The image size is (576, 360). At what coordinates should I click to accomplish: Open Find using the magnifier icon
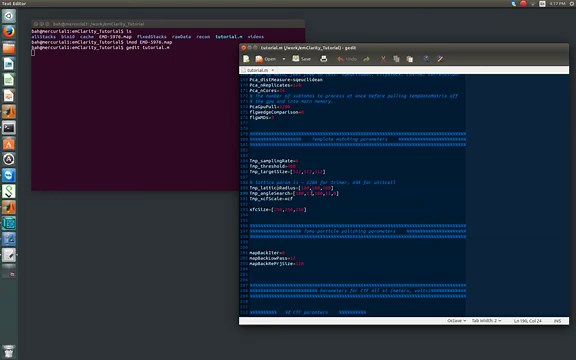tap(426, 59)
